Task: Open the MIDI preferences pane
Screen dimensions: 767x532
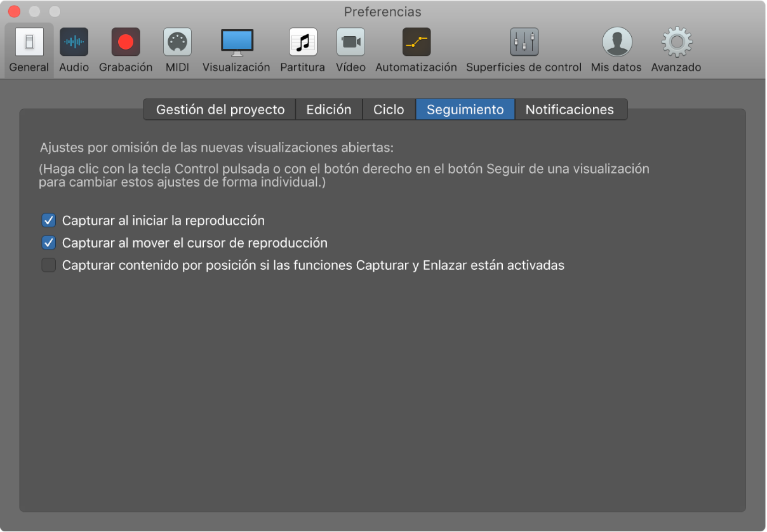Action: [x=177, y=50]
